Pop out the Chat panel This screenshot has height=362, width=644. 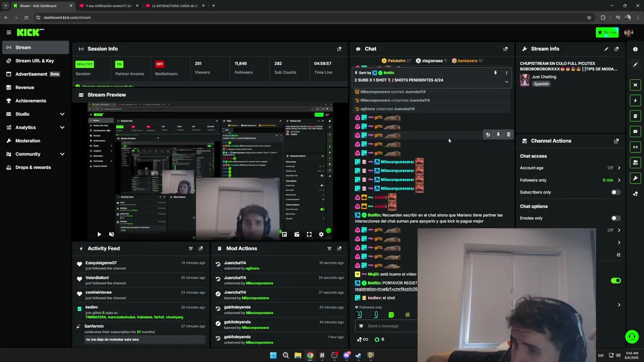[506, 49]
